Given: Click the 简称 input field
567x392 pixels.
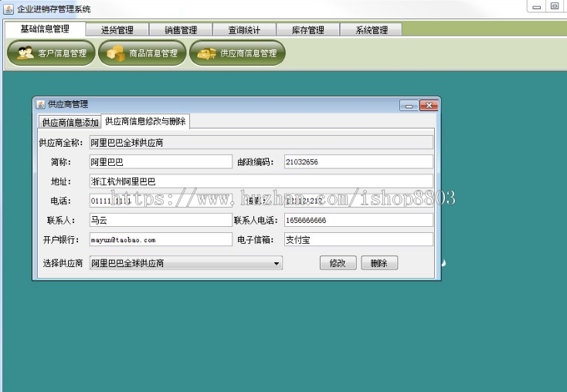Looking at the screenshot, I should [x=161, y=161].
